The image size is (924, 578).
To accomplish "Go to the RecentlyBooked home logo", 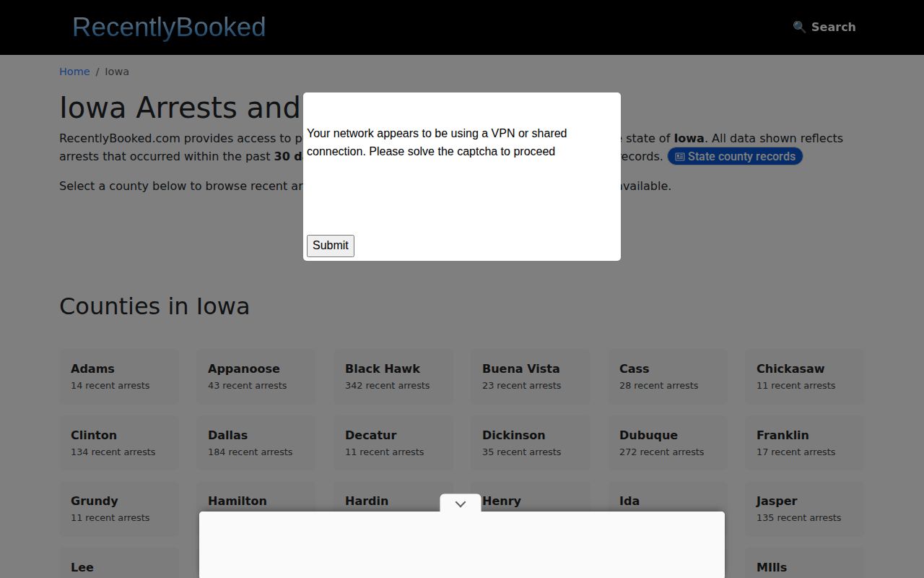I will pos(169,27).
